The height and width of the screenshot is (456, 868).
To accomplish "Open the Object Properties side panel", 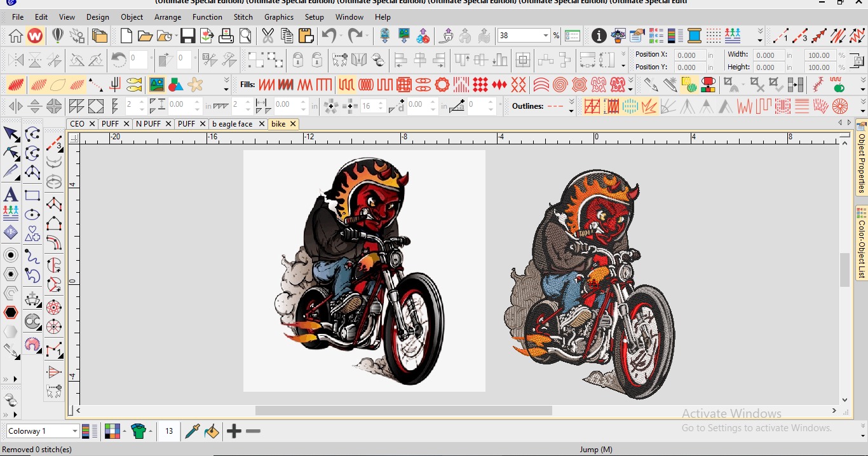I will coord(862,157).
